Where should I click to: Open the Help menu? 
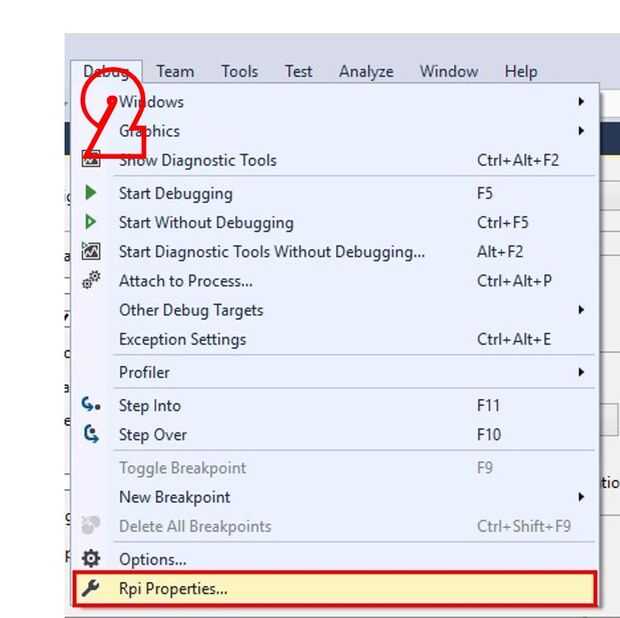point(520,71)
